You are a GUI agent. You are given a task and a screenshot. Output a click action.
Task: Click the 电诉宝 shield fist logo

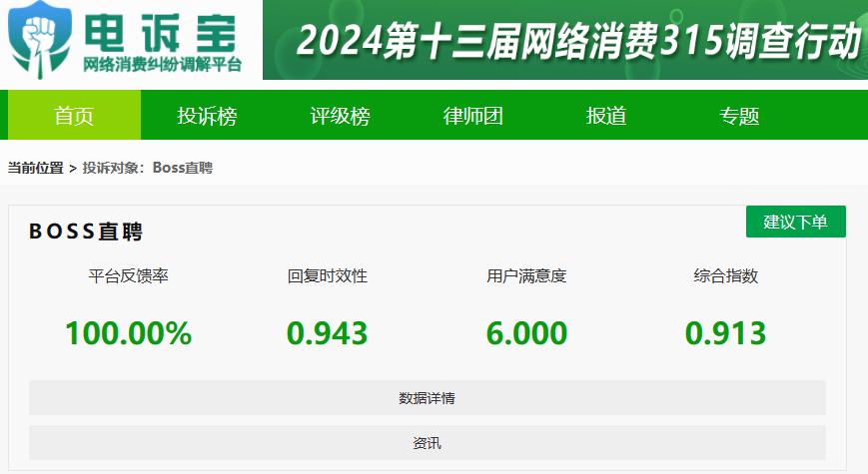(40, 40)
